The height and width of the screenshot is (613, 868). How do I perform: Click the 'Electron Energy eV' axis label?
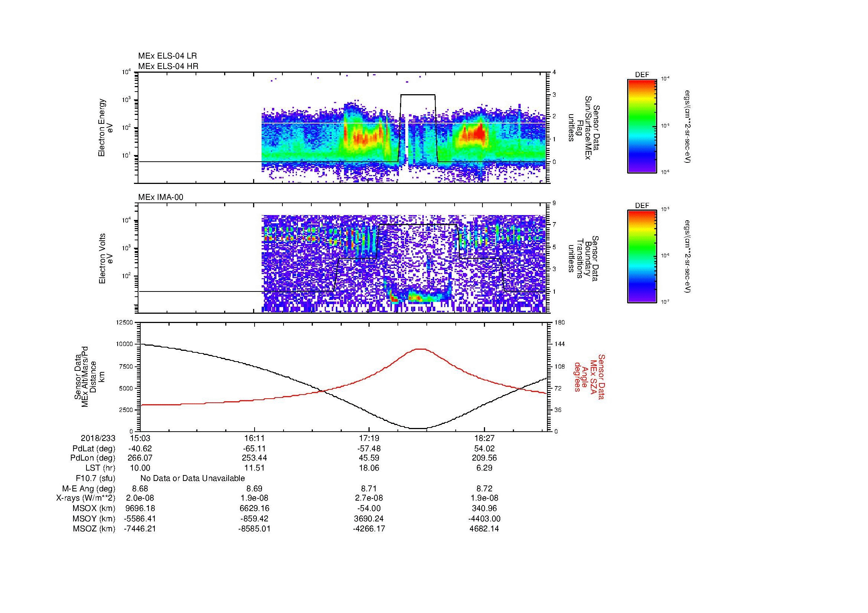(105, 128)
